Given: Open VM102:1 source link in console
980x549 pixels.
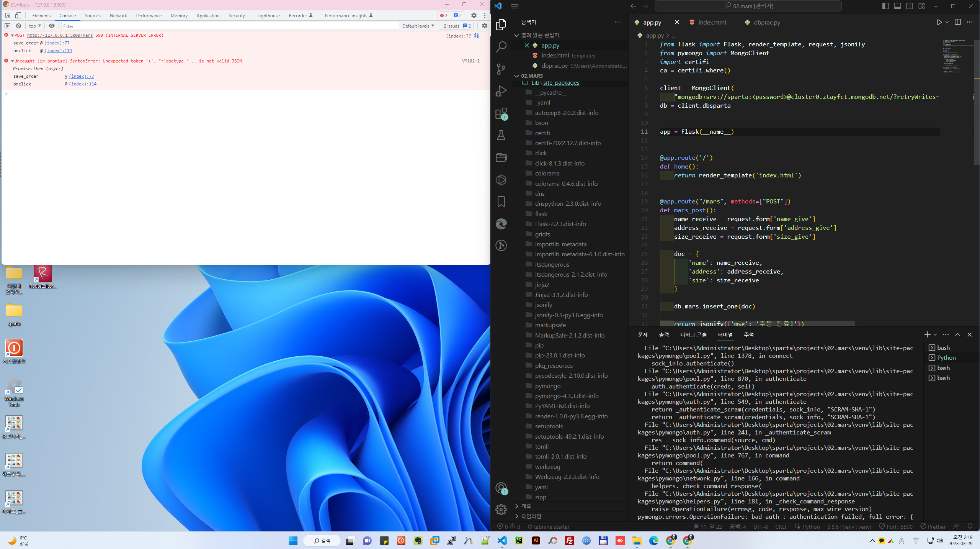Looking at the screenshot, I should [x=470, y=61].
